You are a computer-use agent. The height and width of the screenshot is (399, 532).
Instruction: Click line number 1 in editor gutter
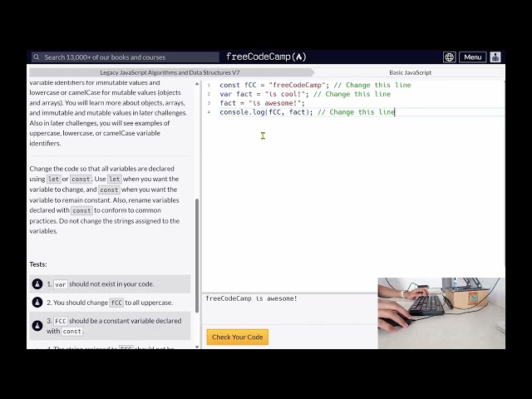coord(209,85)
